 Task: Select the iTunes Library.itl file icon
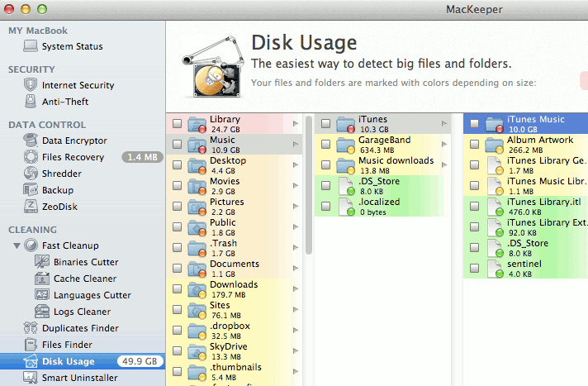coord(495,207)
